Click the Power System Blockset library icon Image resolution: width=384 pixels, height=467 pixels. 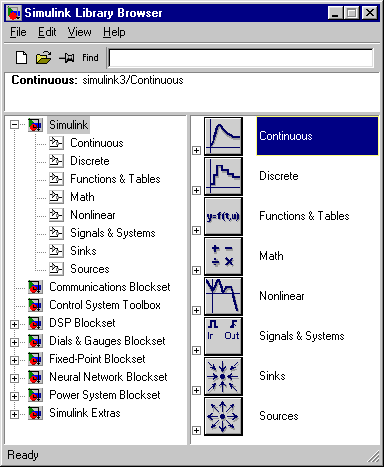(x=35, y=395)
